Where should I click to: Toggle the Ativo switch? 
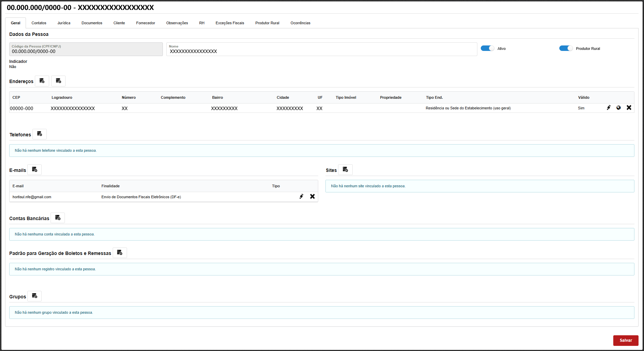click(487, 49)
